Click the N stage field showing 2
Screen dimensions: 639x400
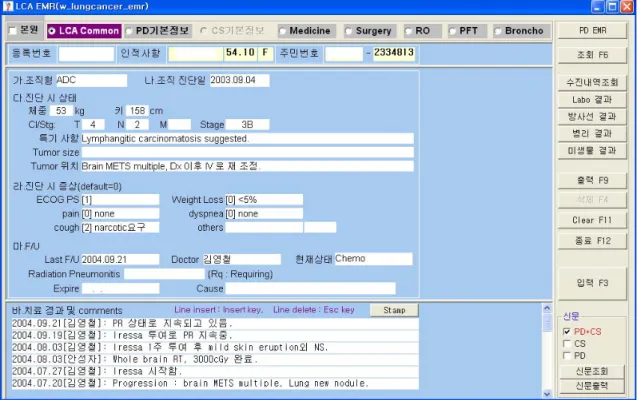click(137, 125)
